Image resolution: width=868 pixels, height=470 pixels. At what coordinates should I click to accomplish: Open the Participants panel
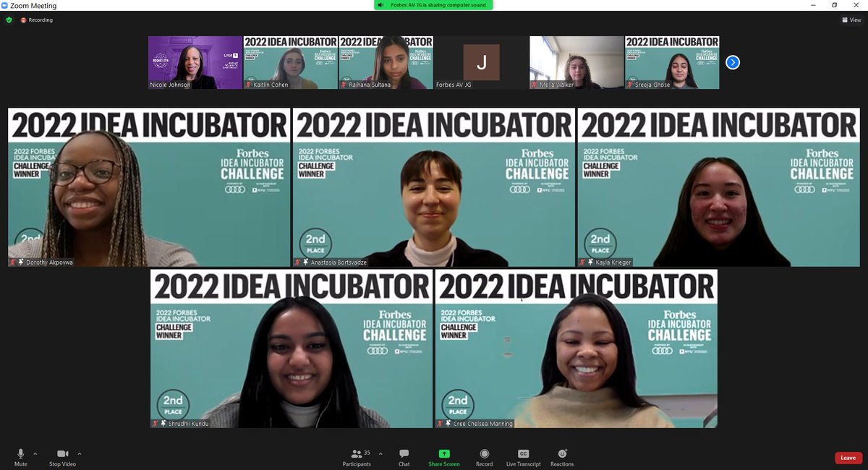[x=357, y=457]
